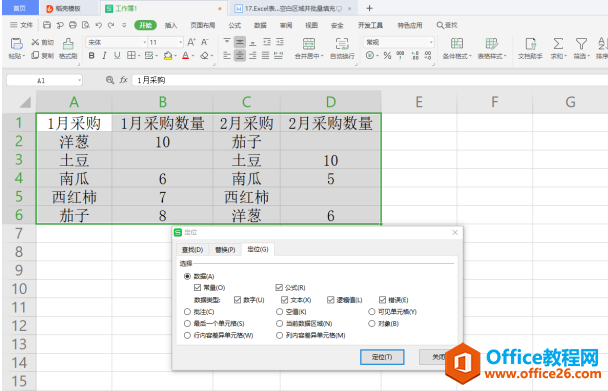Open the Table Style (表格样式) dropdown

tap(492, 56)
